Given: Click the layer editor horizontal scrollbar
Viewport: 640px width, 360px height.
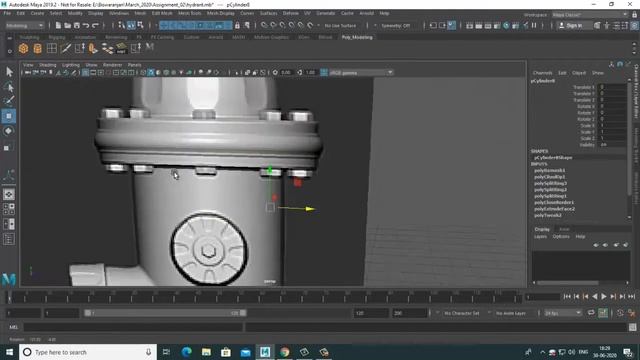Looking at the screenshot, I should point(568,282).
